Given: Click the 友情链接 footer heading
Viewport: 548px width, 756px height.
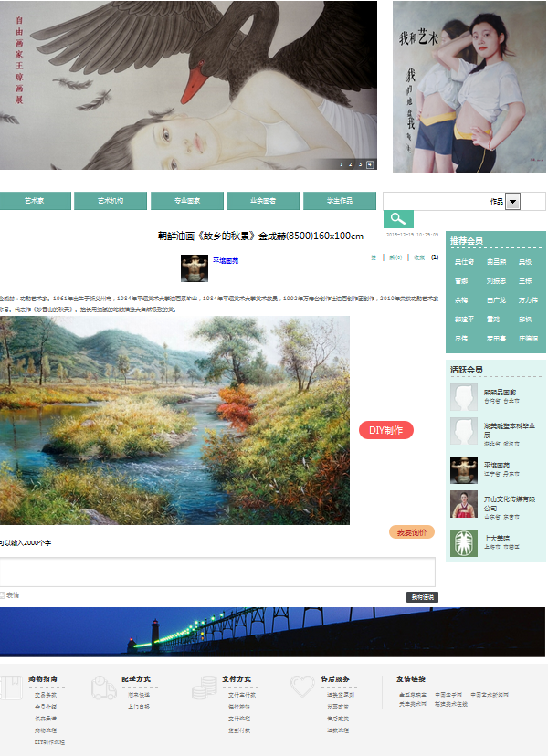Looking at the screenshot, I should tap(411, 679).
